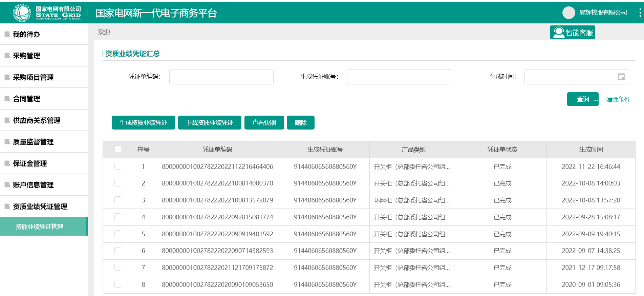This screenshot has height=296, width=644.
Task: Click the State Grid logo icon
Action: [x=22, y=13]
